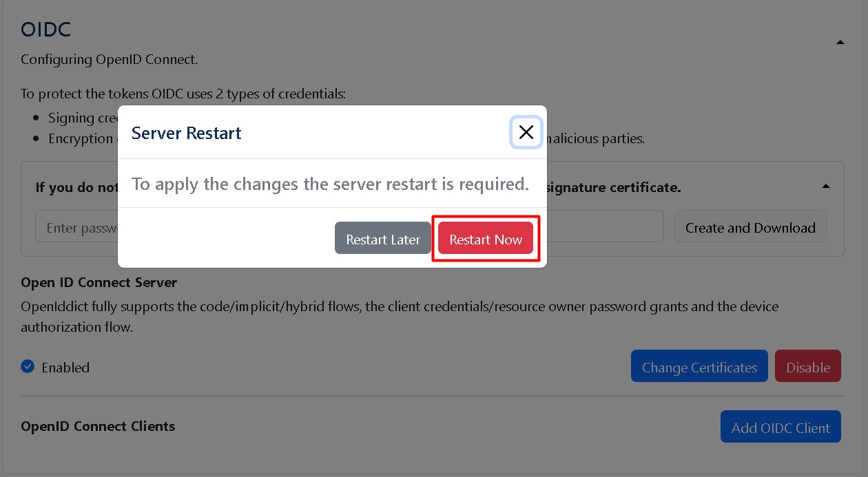This screenshot has width=868, height=477.
Task: Toggle the Enabled checkbox
Action: [x=28, y=367]
